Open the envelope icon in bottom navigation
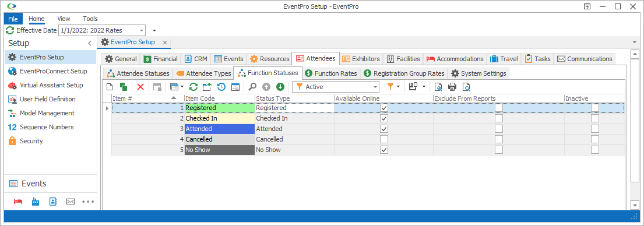This screenshot has height=226, width=644. (71, 202)
